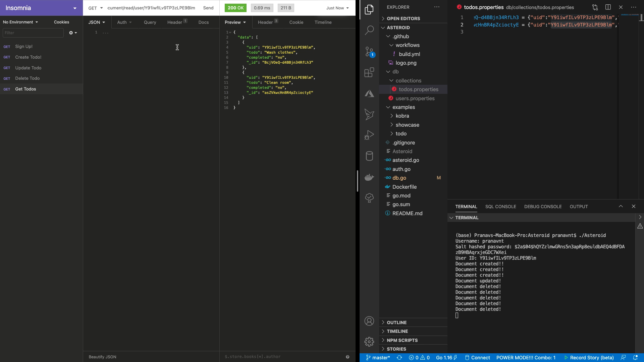644x362 pixels.
Task: Open Source Control view with badge
Action: pos(369,52)
